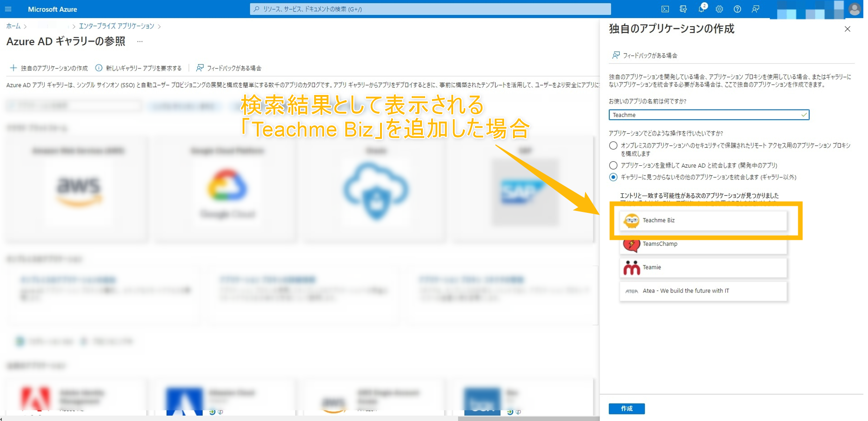Select the non-gallery application integration radio option

(x=613, y=177)
